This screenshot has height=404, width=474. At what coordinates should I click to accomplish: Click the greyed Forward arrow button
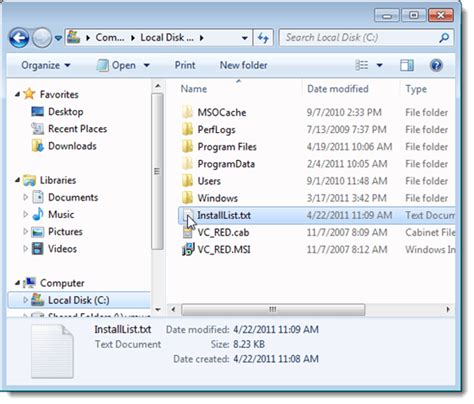tap(42, 38)
